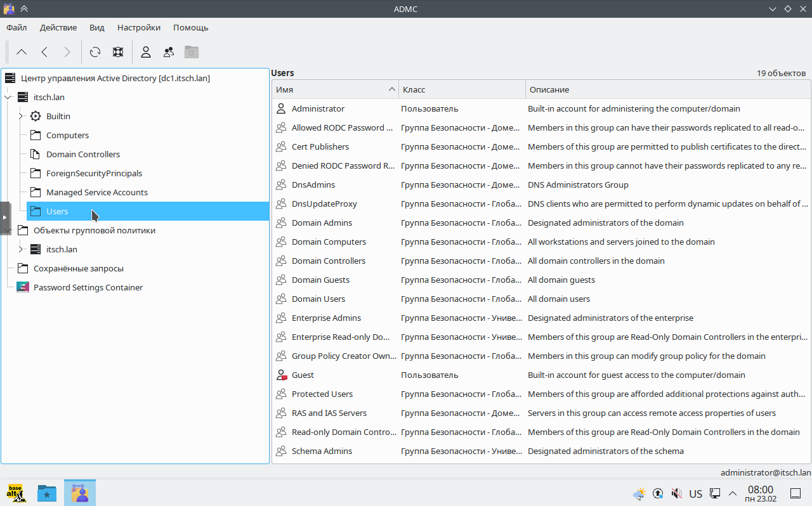Select the Domain Admins group row
This screenshot has width=812, height=506.
(322, 223)
